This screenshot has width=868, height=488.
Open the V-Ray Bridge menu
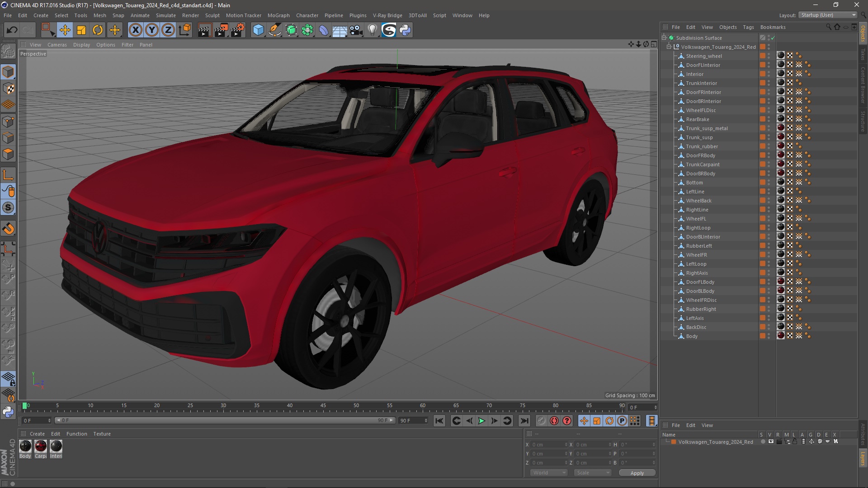click(387, 15)
